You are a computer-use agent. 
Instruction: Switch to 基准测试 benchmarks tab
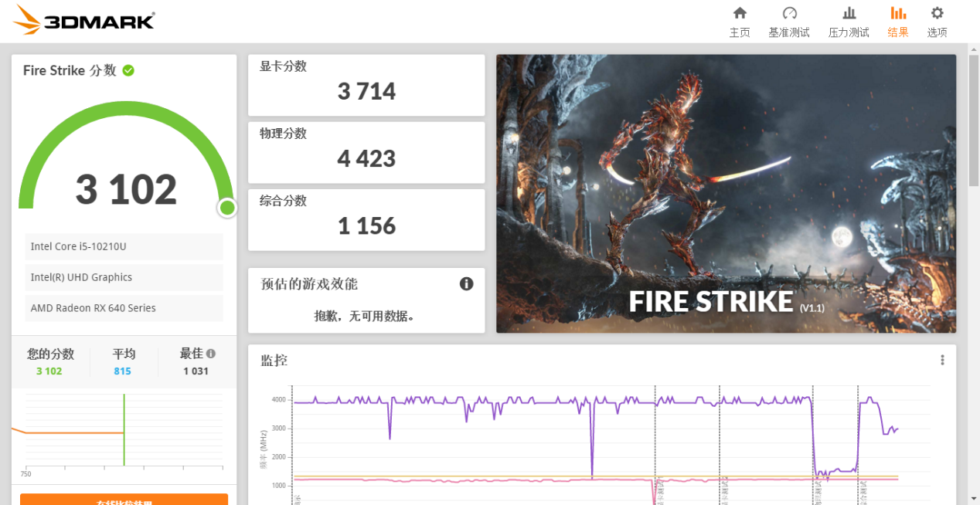click(789, 22)
